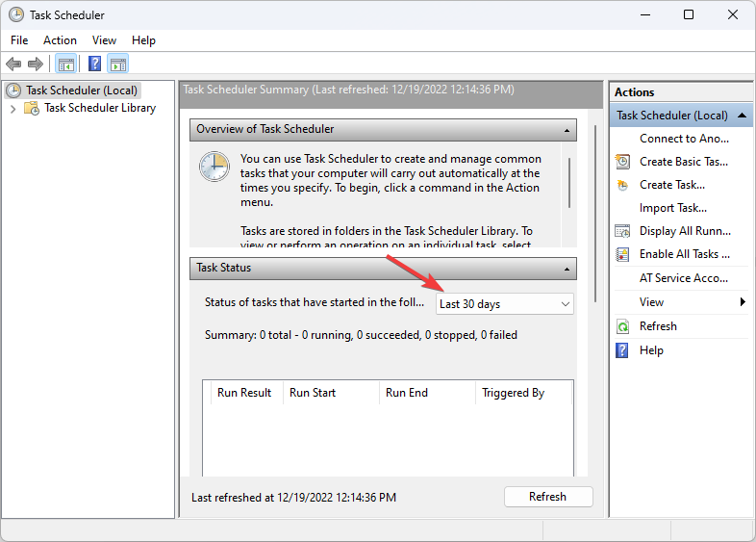This screenshot has width=756, height=542.
Task: Click Import Task action
Action: [673, 208]
